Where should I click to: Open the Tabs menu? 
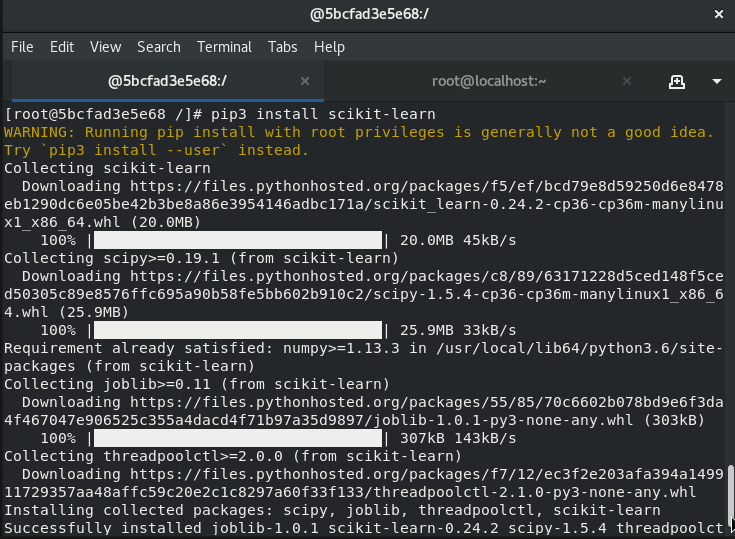(283, 47)
